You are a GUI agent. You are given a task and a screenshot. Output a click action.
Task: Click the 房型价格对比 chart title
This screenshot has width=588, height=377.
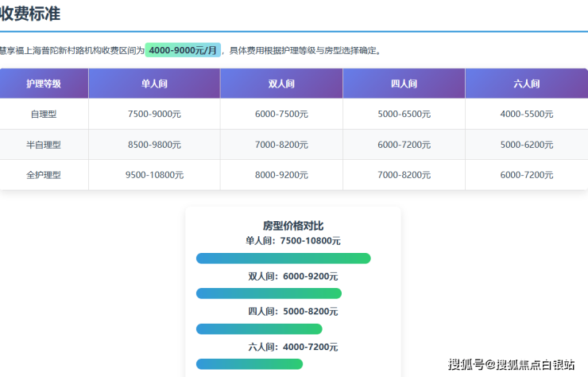tap(293, 225)
